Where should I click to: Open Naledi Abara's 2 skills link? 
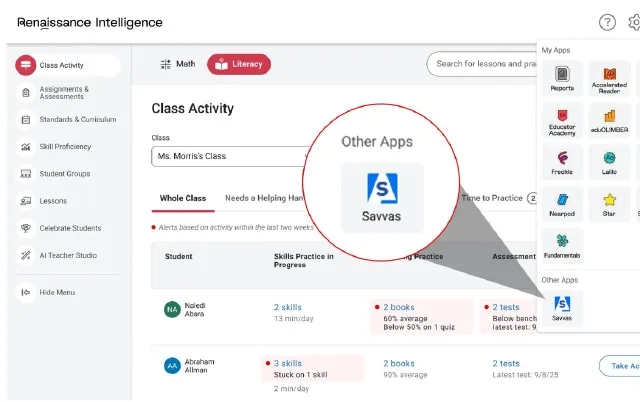tap(288, 307)
